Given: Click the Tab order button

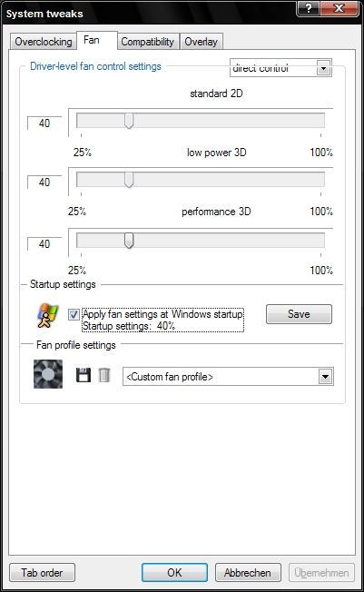Looking at the screenshot, I should pos(42,573).
